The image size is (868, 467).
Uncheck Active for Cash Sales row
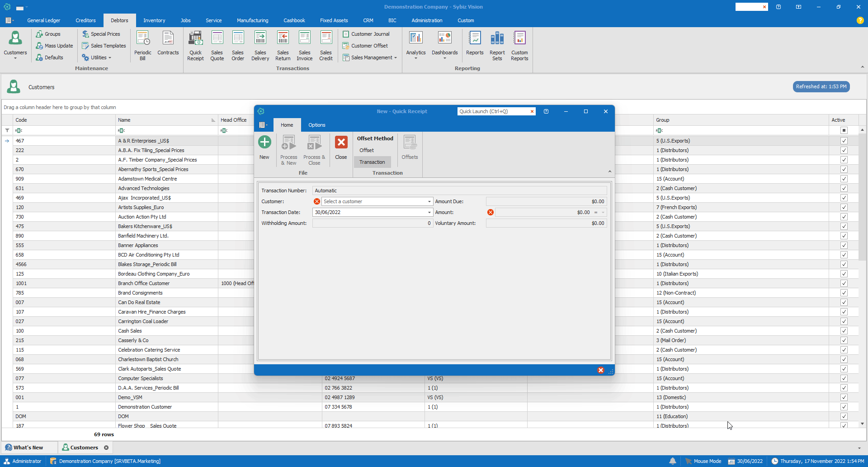[844, 331]
